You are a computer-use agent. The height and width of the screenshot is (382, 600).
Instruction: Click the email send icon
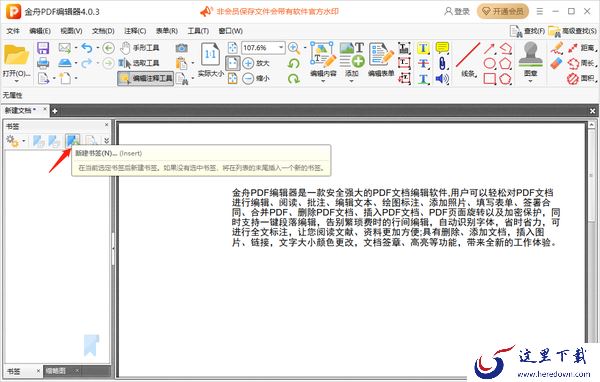pyautogui.click(x=65, y=48)
